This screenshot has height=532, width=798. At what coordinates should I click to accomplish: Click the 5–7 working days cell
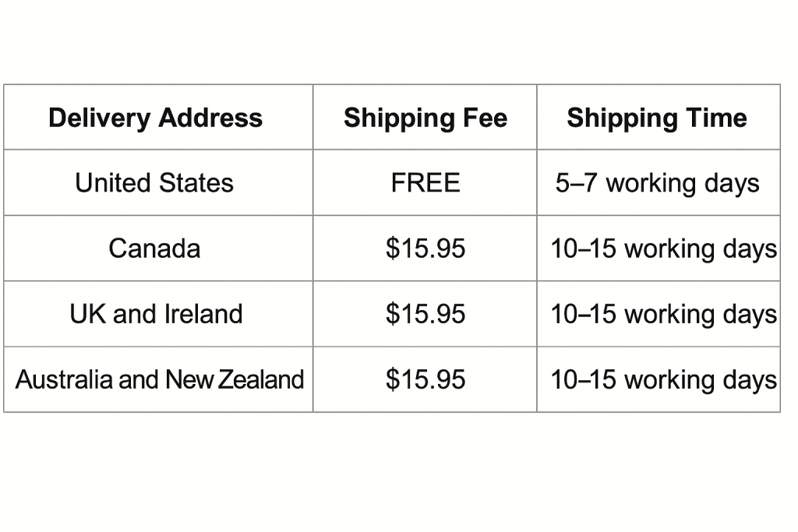pyautogui.click(x=659, y=182)
